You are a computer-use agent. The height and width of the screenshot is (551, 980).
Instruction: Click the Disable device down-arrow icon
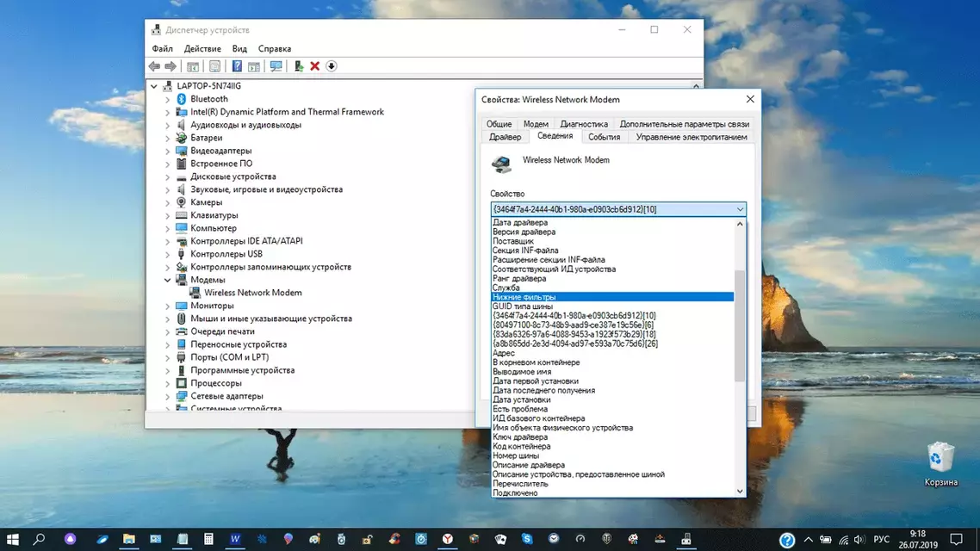click(x=332, y=66)
